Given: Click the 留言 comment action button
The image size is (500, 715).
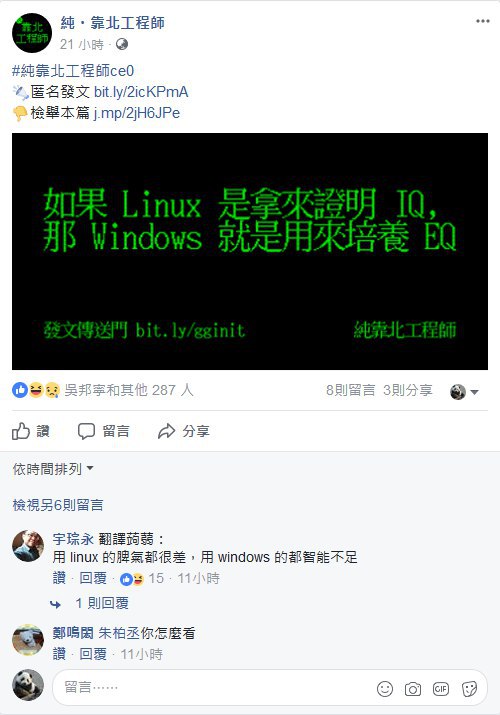Looking at the screenshot, I should click(103, 431).
